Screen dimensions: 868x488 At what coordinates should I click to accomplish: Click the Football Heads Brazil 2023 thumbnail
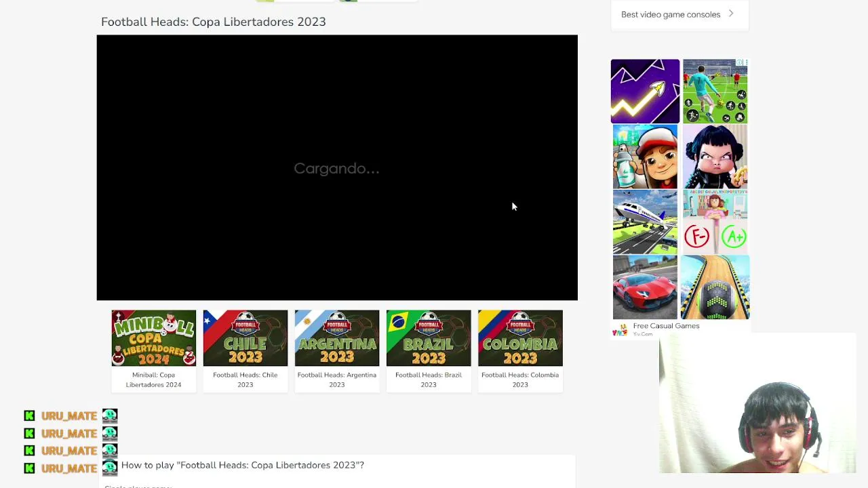429,338
